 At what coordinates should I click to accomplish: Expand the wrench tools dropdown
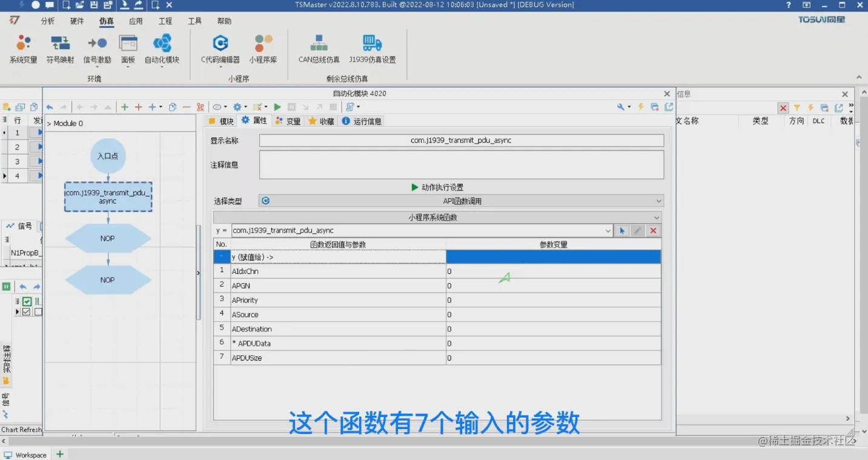pos(624,107)
